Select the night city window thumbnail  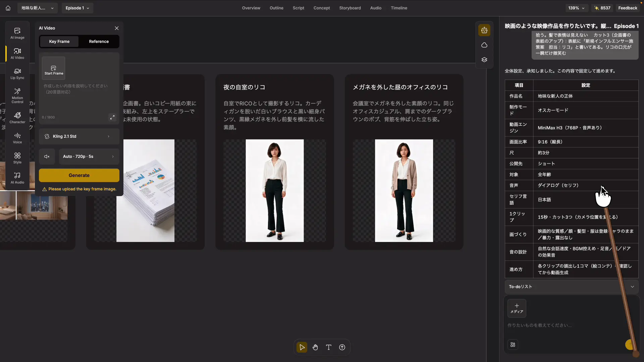coord(42,206)
